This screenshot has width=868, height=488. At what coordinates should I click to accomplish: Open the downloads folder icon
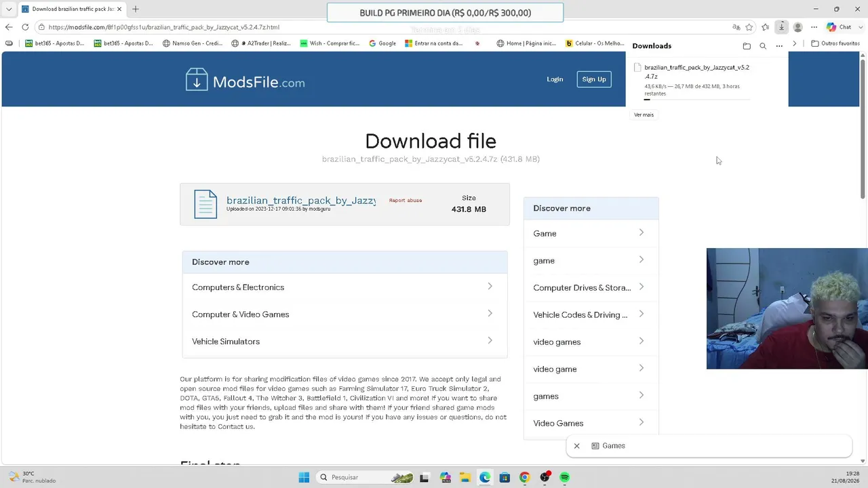[747, 46]
